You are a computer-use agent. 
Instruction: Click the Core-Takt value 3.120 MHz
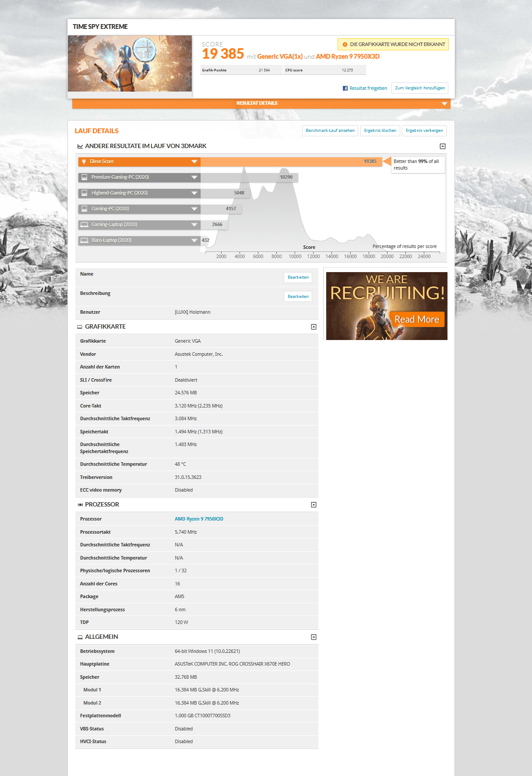point(199,406)
